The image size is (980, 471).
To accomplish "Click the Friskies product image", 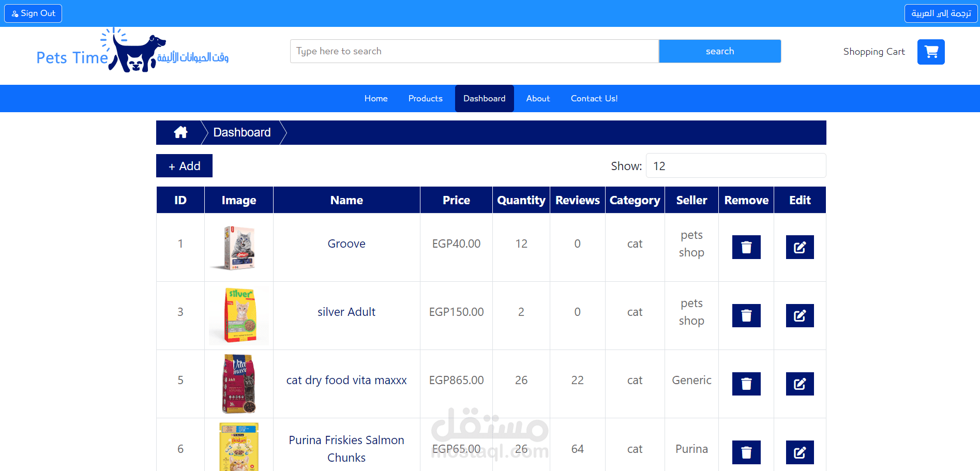I will pyautogui.click(x=239, y=447).
